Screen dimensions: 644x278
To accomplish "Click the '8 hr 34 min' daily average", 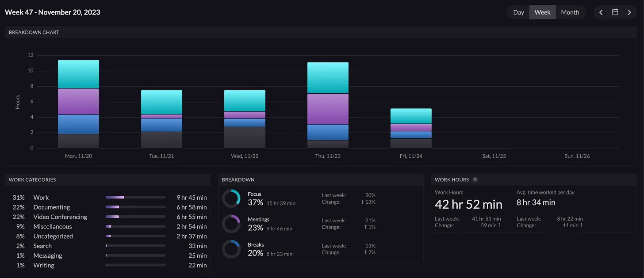I will (x=536, y=202).
